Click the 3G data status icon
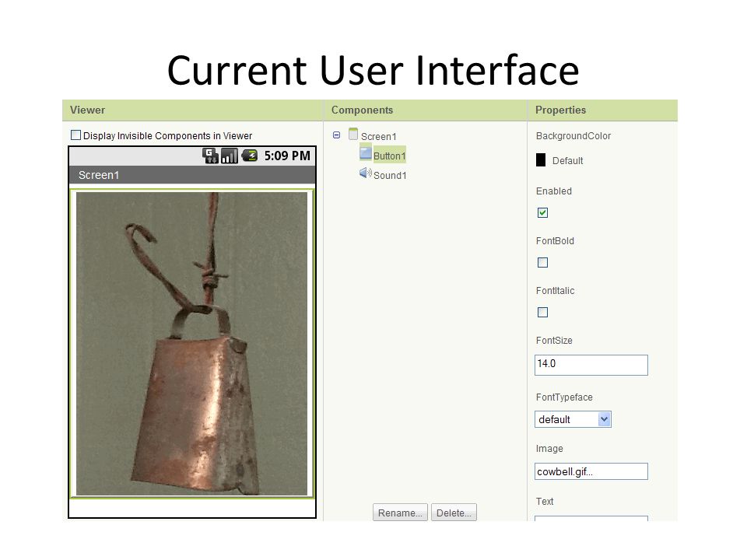This screenshot has width=747, height=560. tap(210, 156)
